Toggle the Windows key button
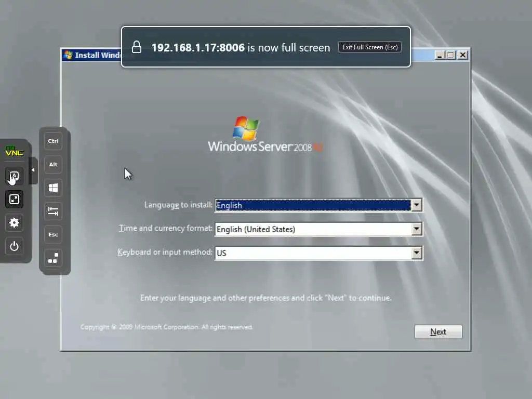Viewport: 532px width, 399px height. coord(54,188)
